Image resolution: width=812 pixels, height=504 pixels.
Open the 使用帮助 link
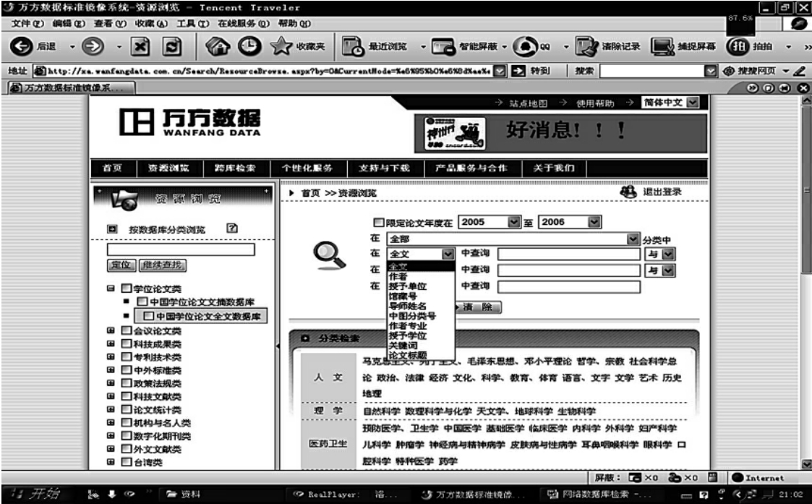(x=596, y=103)
